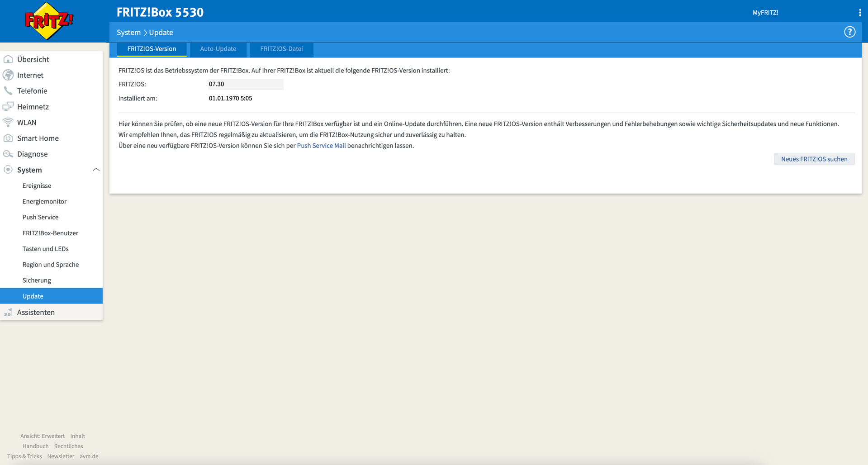Click the install date 01.01.1970 5:05
The image size is (868, 465).
point(230,98)
